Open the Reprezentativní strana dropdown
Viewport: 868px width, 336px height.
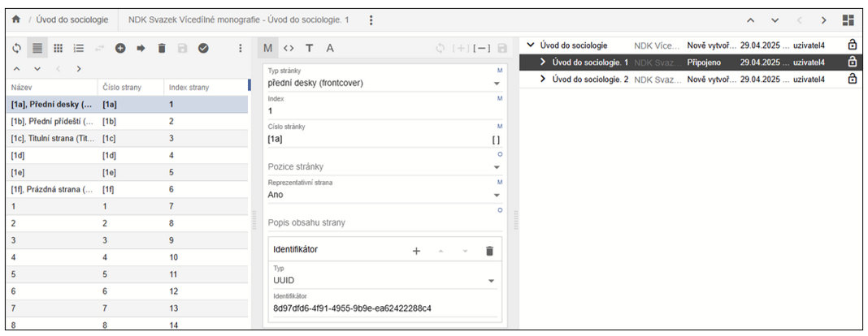click(496, 195)
